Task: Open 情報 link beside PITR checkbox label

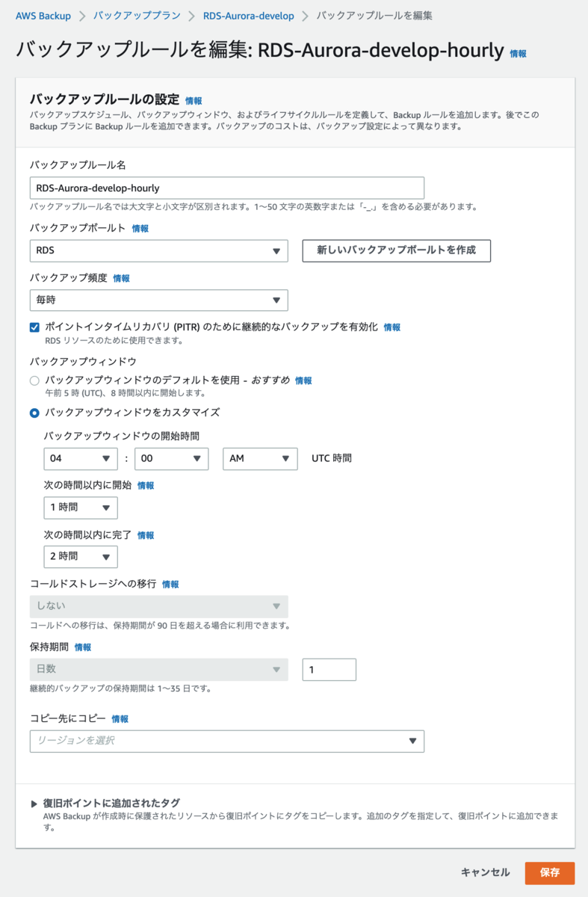Action: click(392, 327)
